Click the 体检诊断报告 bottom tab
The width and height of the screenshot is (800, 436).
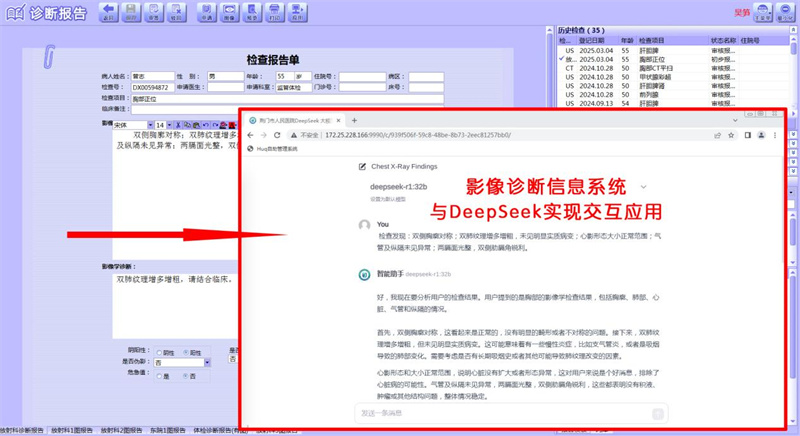[x=220, y=430]
